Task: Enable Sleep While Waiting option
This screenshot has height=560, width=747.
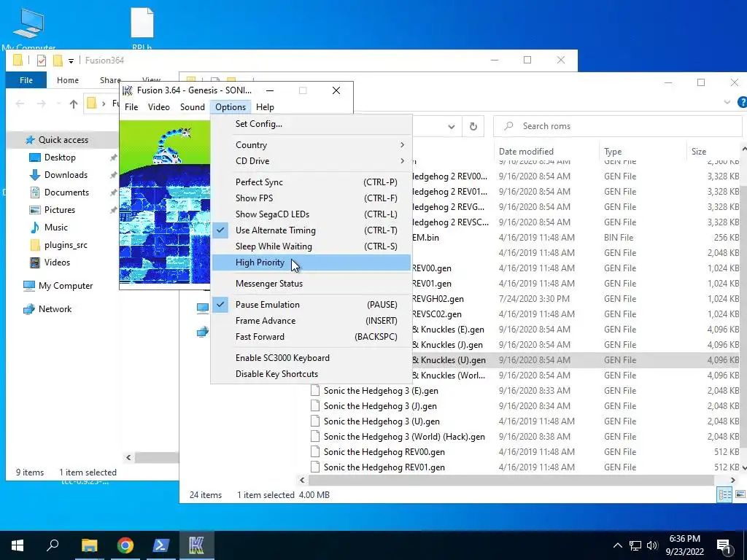Action: [x=311, y=246]
